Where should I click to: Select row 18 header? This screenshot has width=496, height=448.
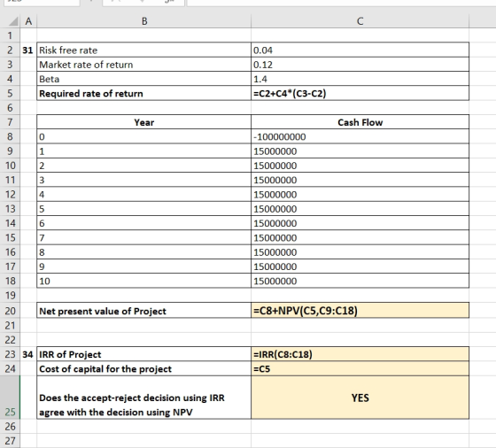pyautogui.click(x=10, y=281)
